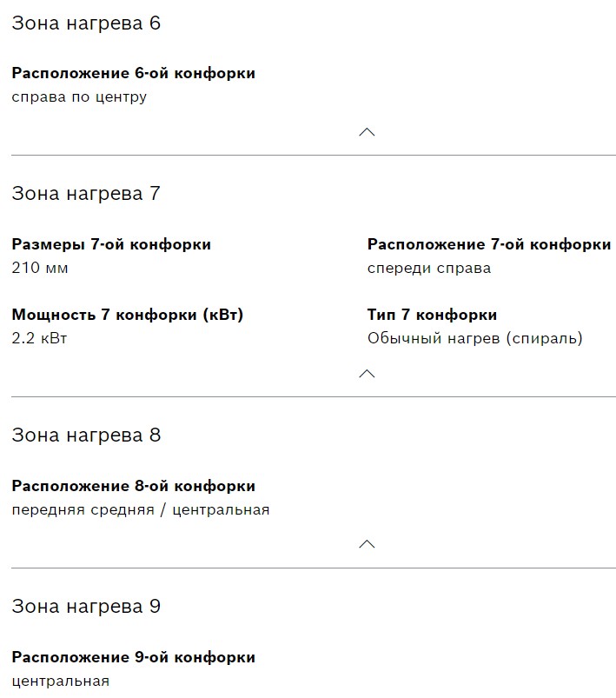Select the передняя средняя / центральная value
Screen dimensions: 616x698
141,509
